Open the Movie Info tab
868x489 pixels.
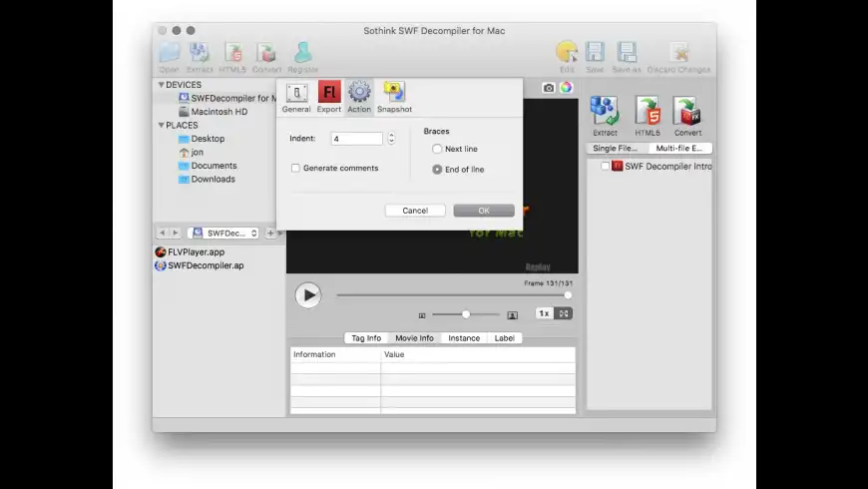[415, 338]
